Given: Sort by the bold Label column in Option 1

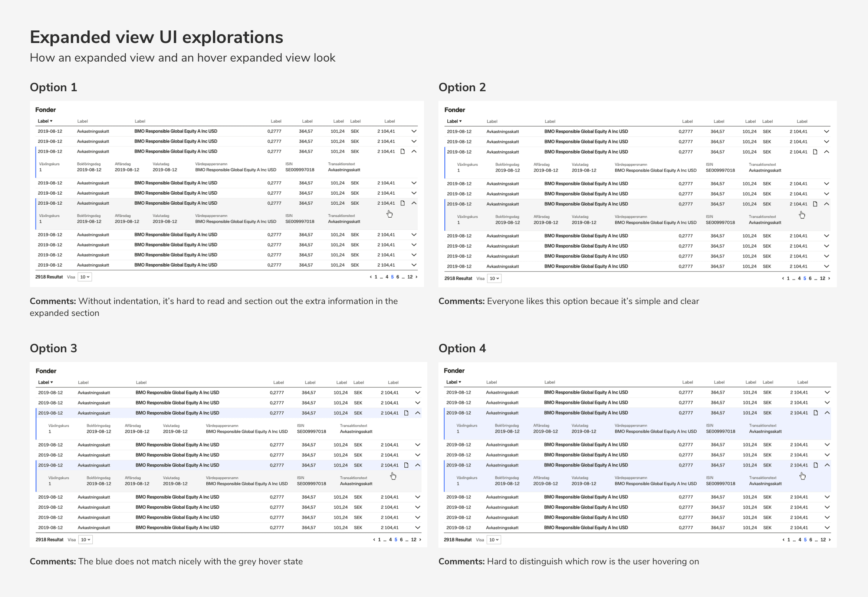Looking at the screenshot, I should [x=45, y=121].
